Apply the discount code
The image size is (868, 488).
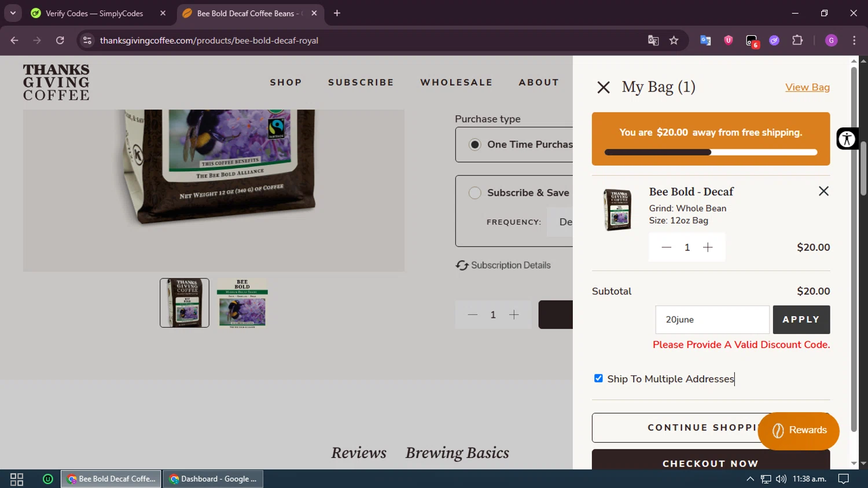click(801, 320)
